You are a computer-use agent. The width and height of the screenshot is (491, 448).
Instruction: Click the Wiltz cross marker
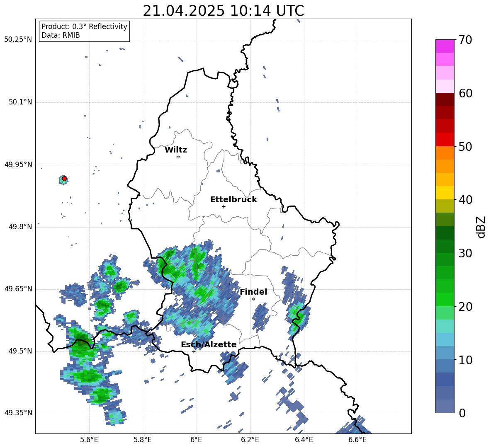coord(178,157)
